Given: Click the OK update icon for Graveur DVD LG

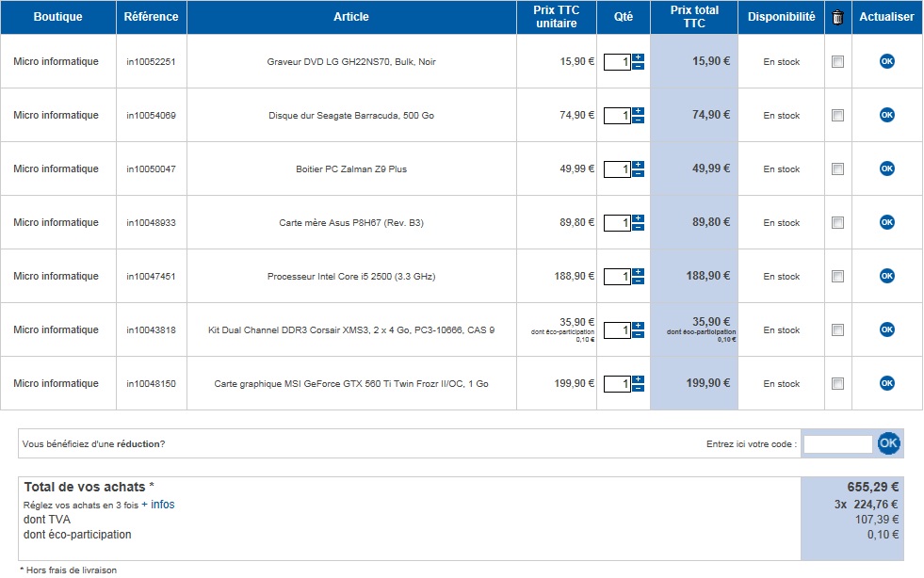Looking at the screenshot, I should pyautogui.click(x=886, y=61).
